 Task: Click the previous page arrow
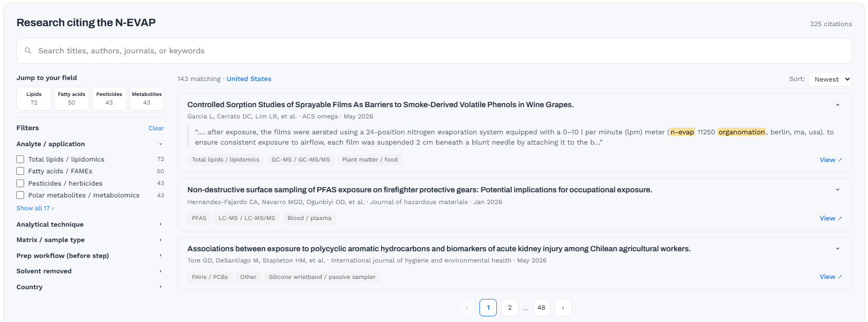(x=467, y=308)
